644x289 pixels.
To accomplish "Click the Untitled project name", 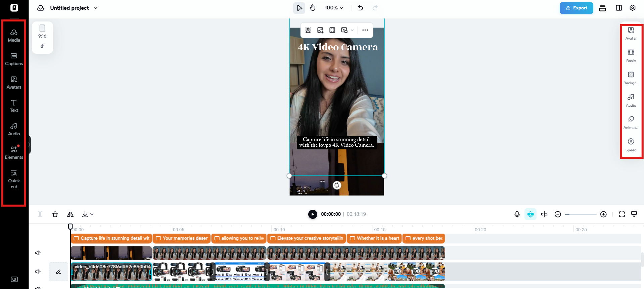I will (x=70, y=8).
